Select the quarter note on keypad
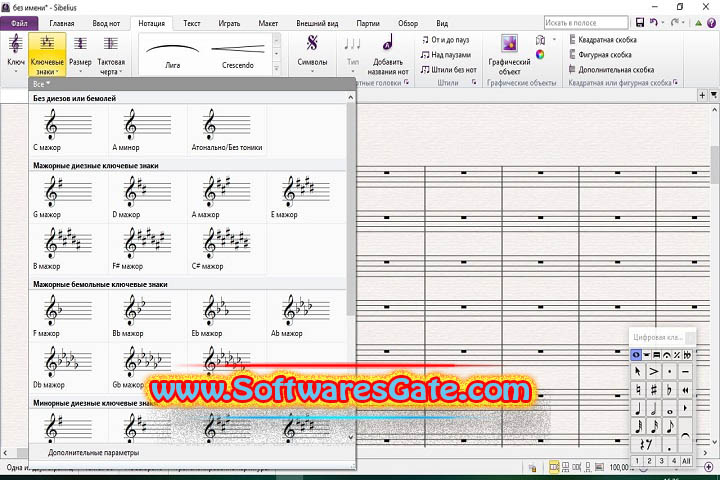The image size is (720, 480). pos(637,408)
